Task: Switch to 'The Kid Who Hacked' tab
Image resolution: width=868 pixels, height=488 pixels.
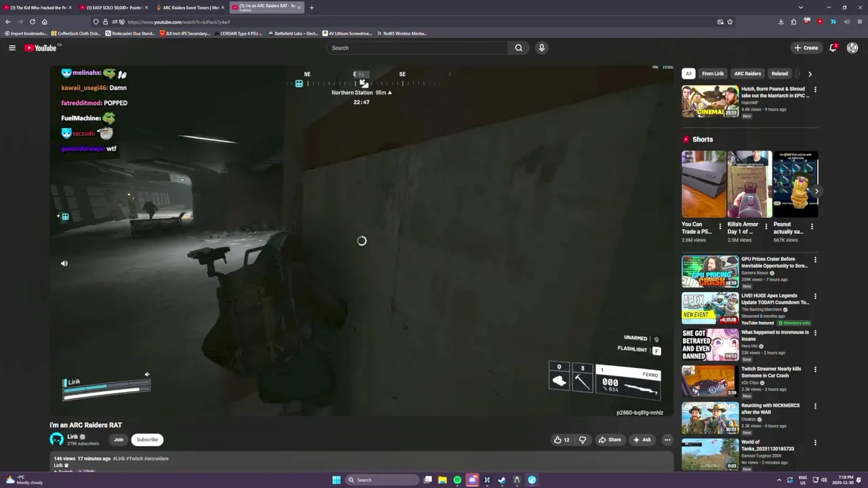Action: pos(38,7)
